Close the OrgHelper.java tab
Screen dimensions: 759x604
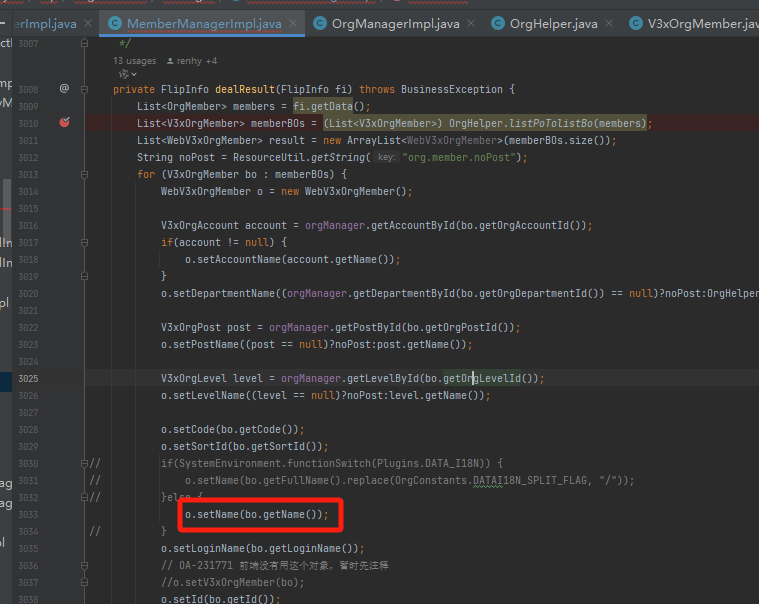[x=609, y=23]
